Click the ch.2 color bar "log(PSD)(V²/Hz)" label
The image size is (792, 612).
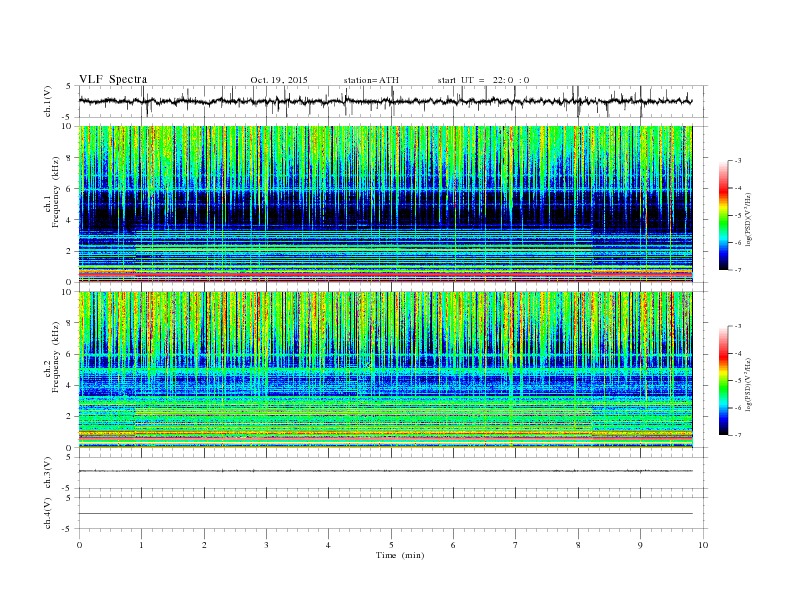coord(749,384)
